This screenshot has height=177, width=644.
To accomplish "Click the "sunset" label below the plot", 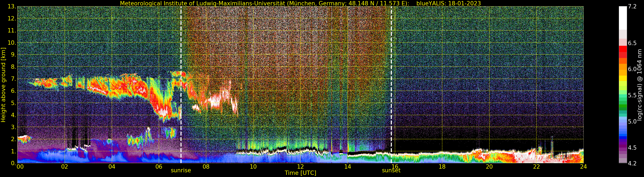I will (391, 170).
